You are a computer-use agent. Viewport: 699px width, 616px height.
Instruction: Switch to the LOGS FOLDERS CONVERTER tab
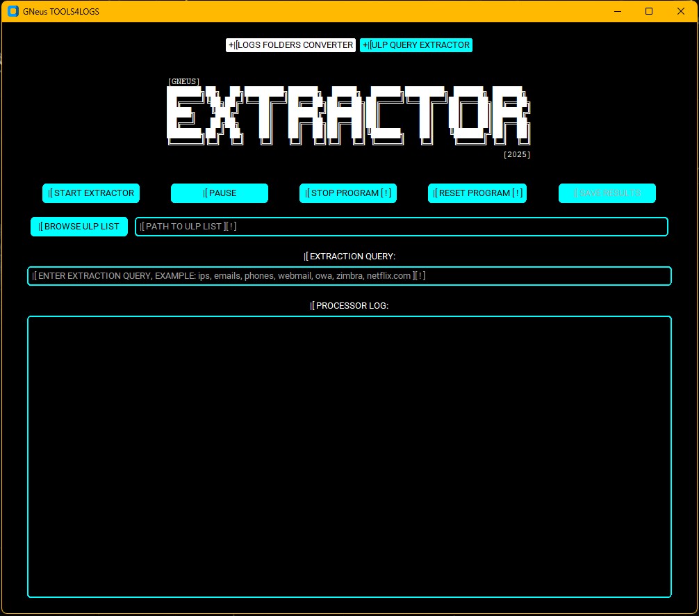tap(290, 45)
